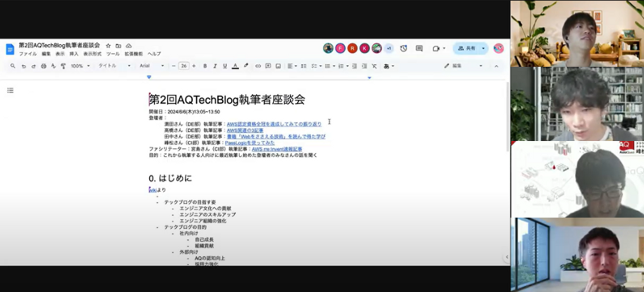Increase font size with plus button
Screen dimensions: 644x292
[194, 66]
